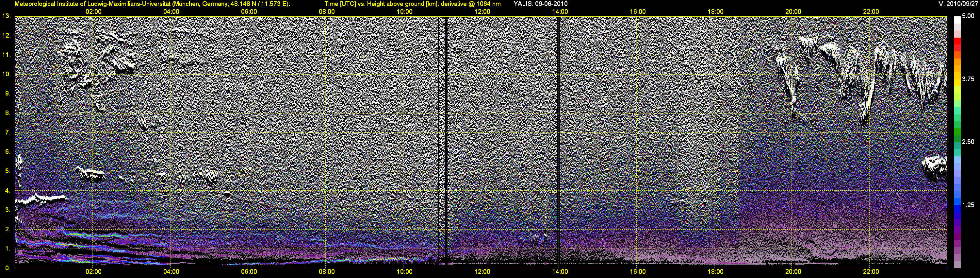The height and width of the screenshot is (278, 980).
Task: Click the 22:00 label on the upper time axis
Action: (x=871, y=11)
